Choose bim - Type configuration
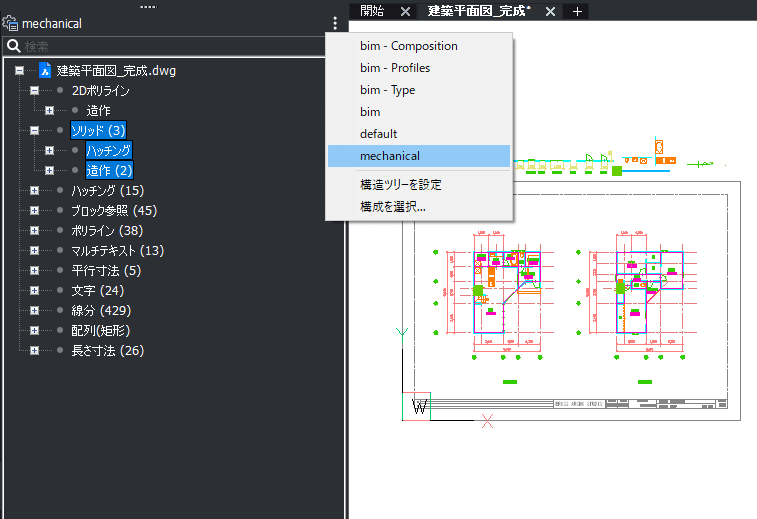 pyautogui.click(x=419, y=90)
